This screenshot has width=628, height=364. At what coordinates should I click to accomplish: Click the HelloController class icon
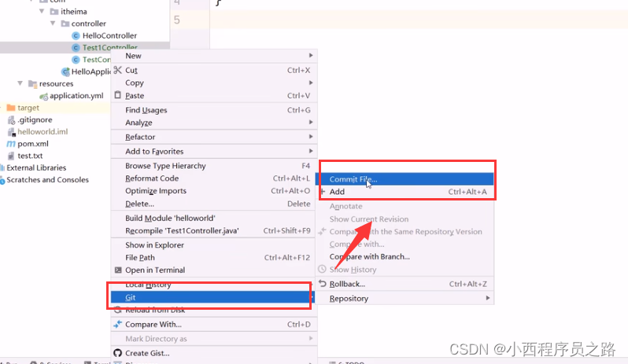coord(76,35)
